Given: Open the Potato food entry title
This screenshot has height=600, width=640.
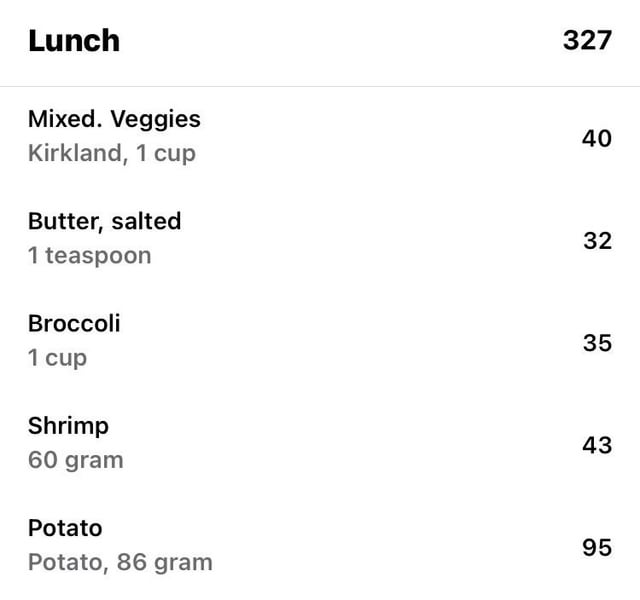Looking at the screenshot, I should [x=65, y=528].
